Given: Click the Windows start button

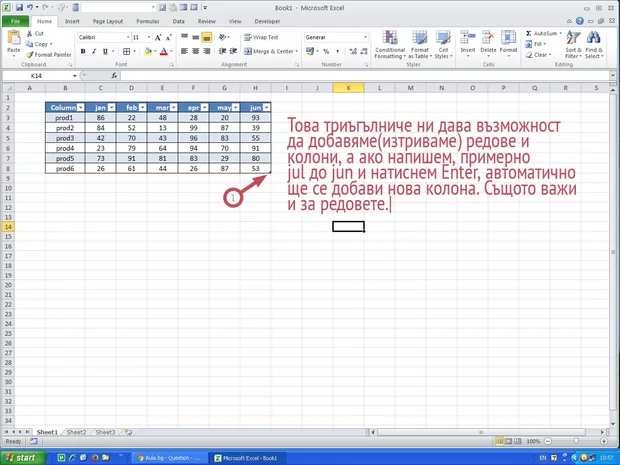Looking at the screenshot, I should point(23,458).
